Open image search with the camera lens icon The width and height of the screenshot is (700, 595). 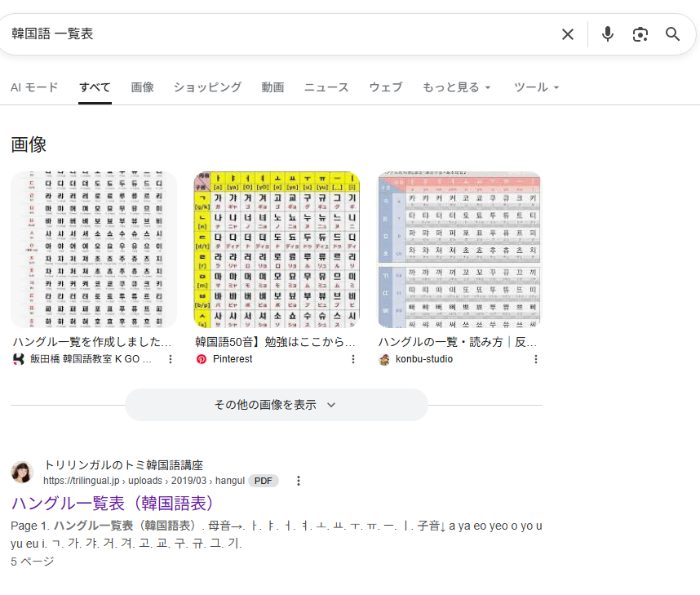click(640, 34)
